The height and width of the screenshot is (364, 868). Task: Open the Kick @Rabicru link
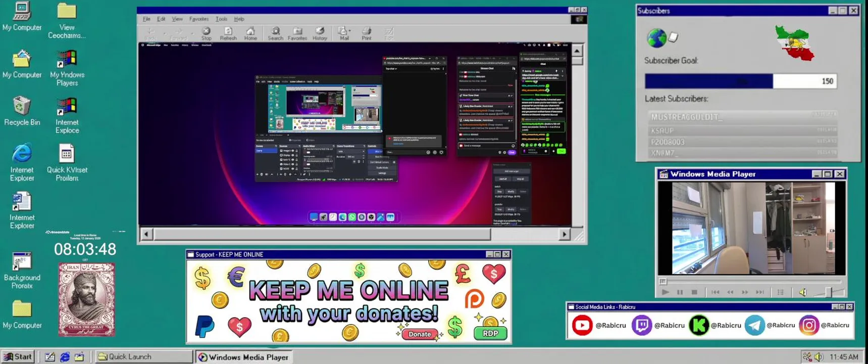[715, 325]
